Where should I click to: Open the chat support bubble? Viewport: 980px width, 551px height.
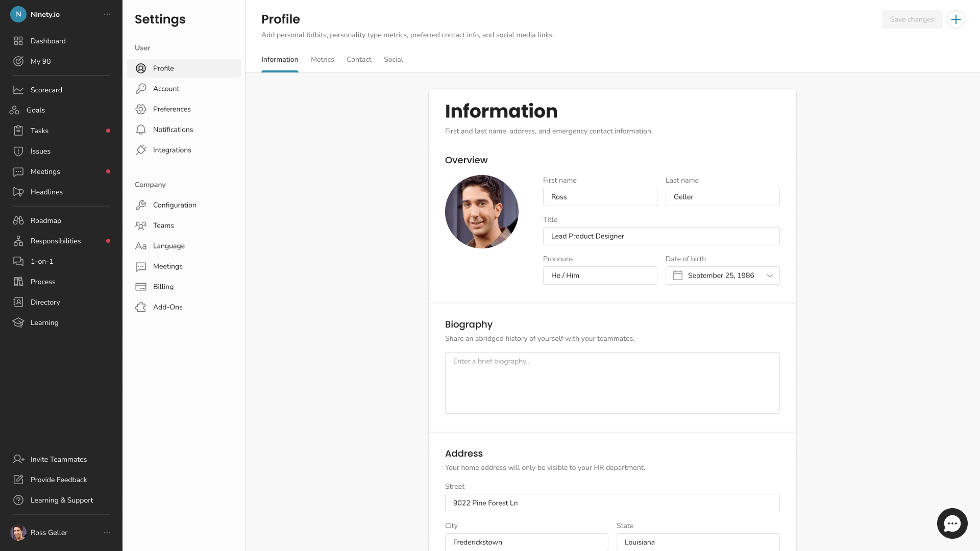pyautogui.click(x=952, y=523)
